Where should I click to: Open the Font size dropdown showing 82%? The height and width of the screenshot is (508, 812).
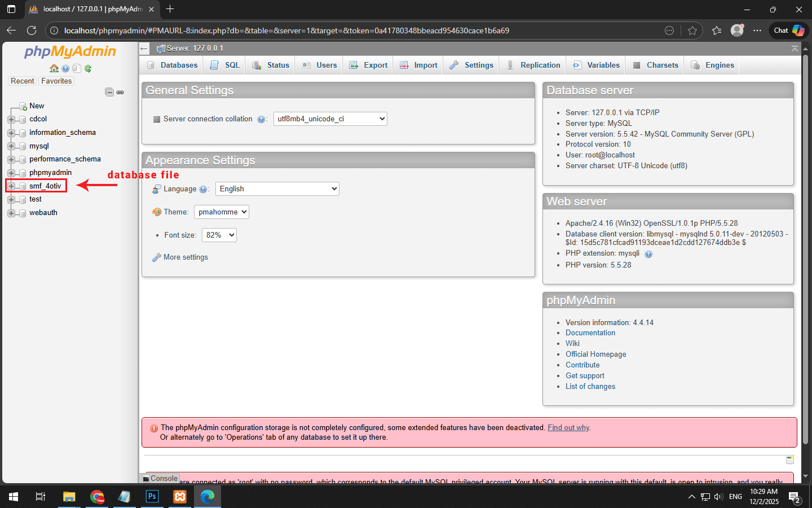click(219, 235)
